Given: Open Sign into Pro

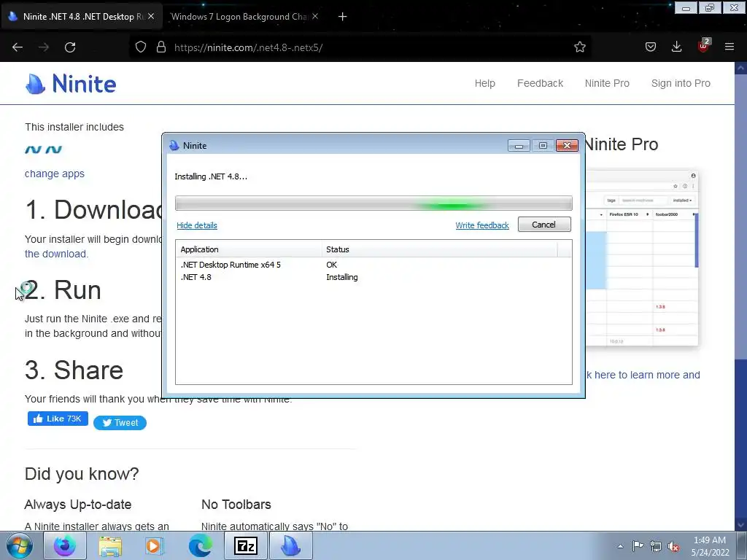Looking at the screenshot, I should tap(681, 83).
